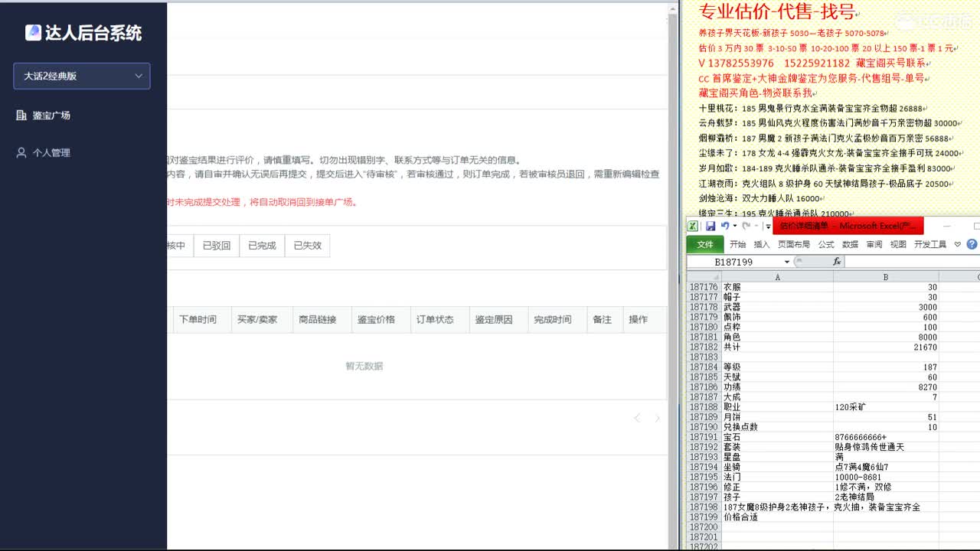Open the 鉴宝广场 building icon
Screen dimensions: 980x551
click(21, 115)
